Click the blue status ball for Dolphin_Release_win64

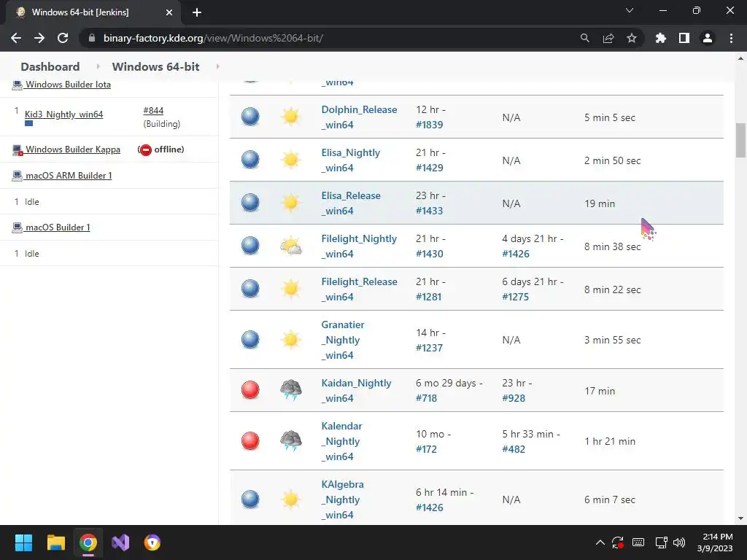point(250,117)
